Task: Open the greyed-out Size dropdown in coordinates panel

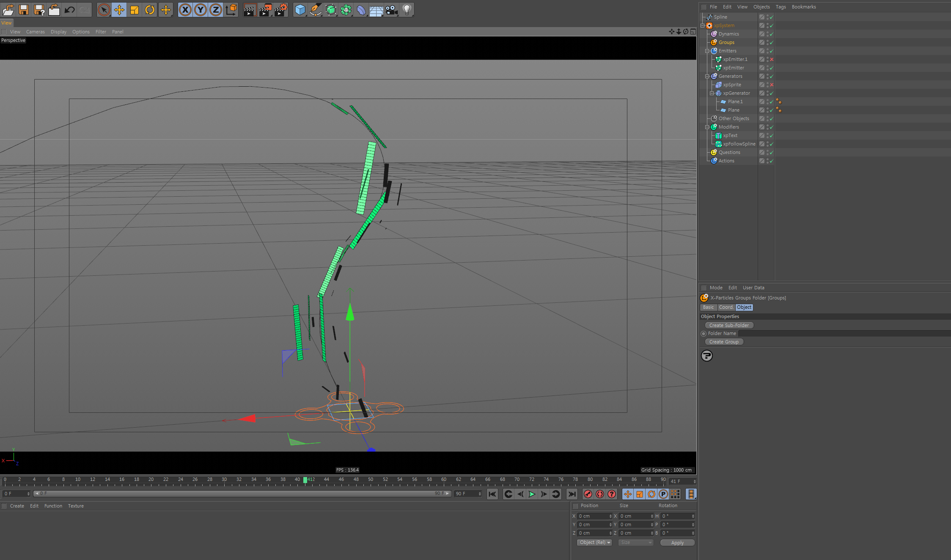Action: (636, 543)
